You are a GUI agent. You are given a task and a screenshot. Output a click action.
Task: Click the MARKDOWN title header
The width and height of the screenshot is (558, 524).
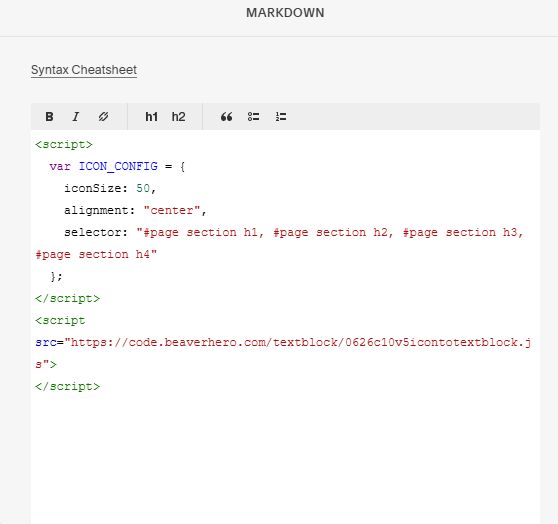point(285,13)
